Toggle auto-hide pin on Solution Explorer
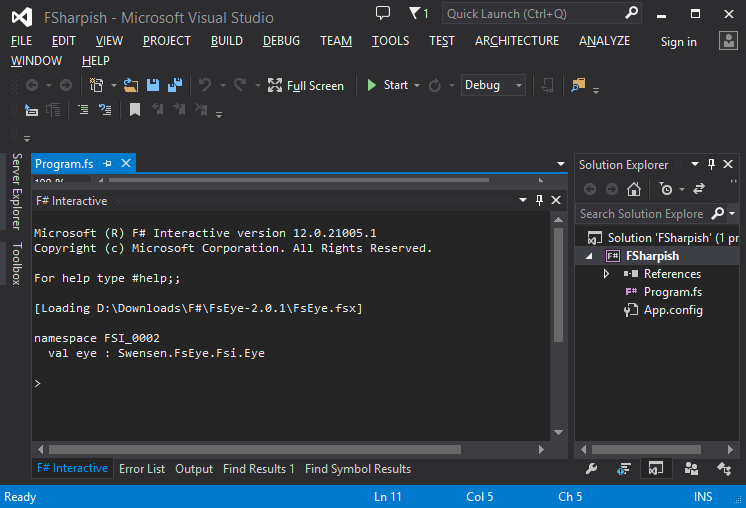The height and width of the screenshot is (508, 746). pos(711,164)
